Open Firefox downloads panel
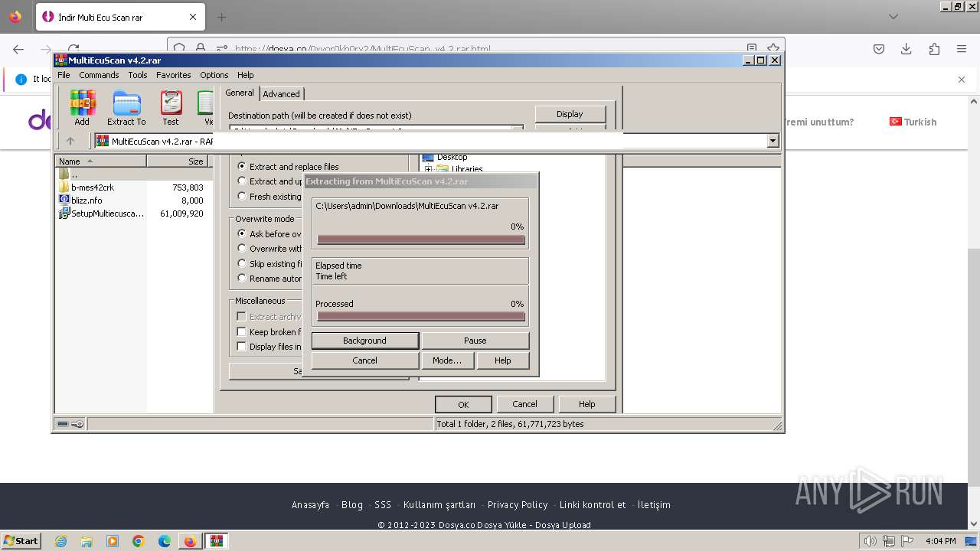The width and height of the screenshot is (980, 551). click(906, 49)
